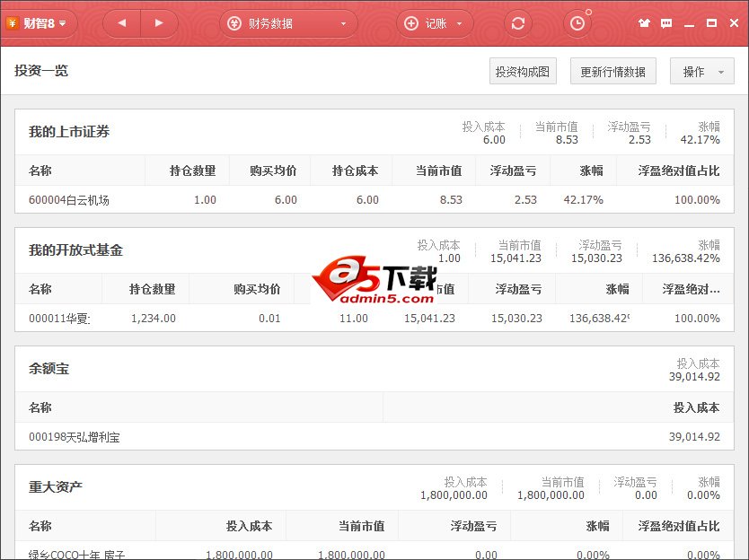The width and height of the screenshot is (749, 560).
Task: Click the 39,014.92 cell in 天弘增利宝 row
Action: coord(694,436)
